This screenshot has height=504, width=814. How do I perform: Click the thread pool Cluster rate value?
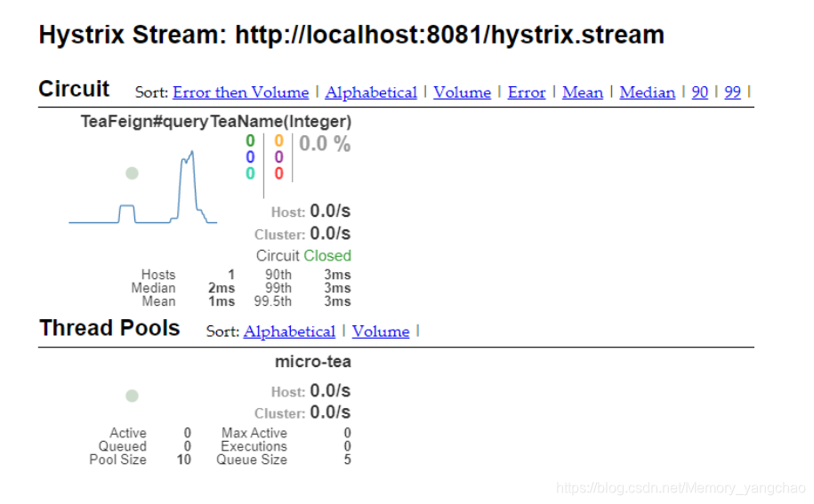tap(330, 412)
